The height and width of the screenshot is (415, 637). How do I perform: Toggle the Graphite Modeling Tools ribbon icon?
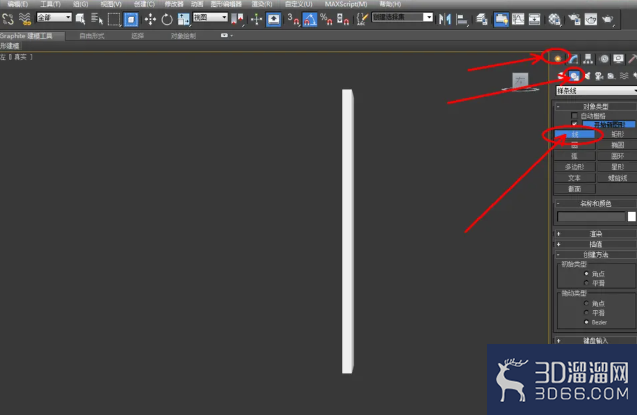(501, 19)
